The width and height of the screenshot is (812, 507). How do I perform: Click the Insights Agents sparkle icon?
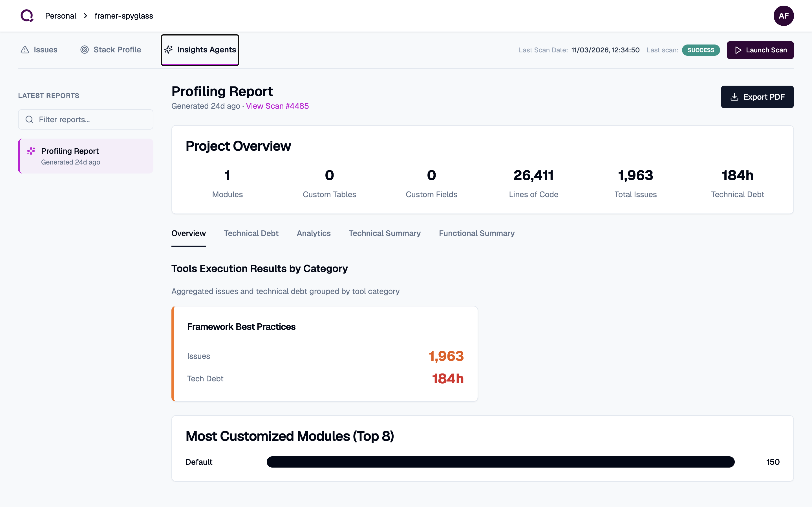coord(168,50)
